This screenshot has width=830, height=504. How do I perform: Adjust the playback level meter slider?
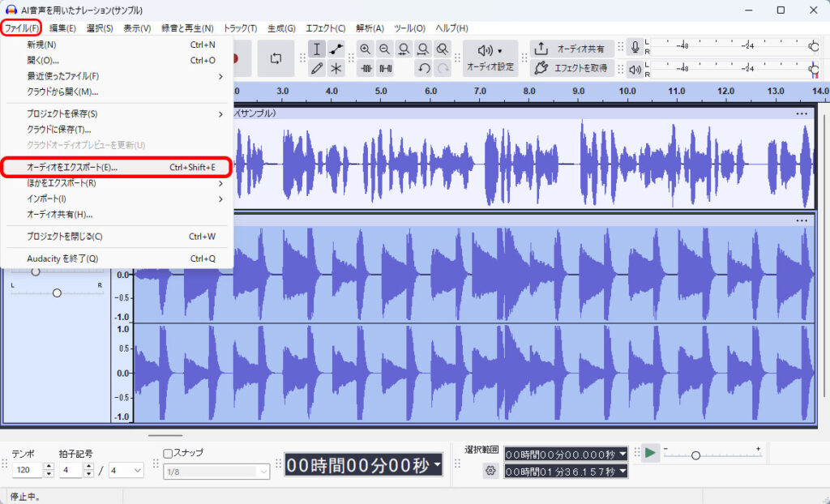point(813,69)
